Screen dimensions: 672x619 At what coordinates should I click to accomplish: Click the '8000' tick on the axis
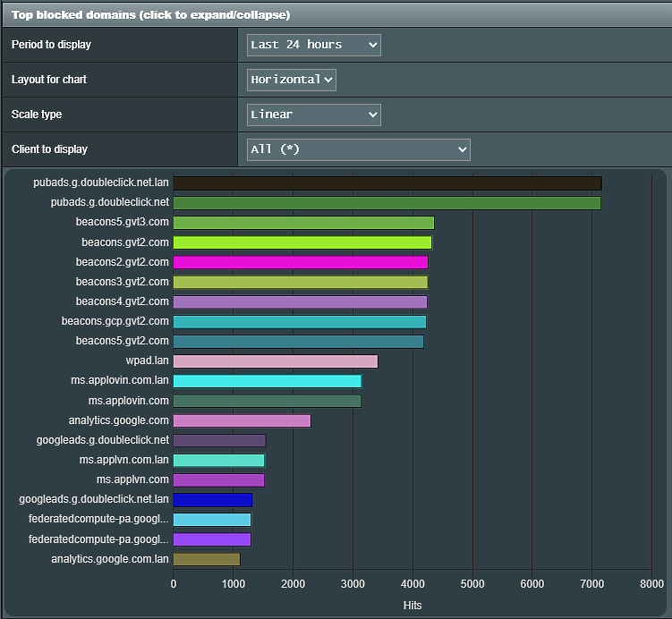coord(651,584)
